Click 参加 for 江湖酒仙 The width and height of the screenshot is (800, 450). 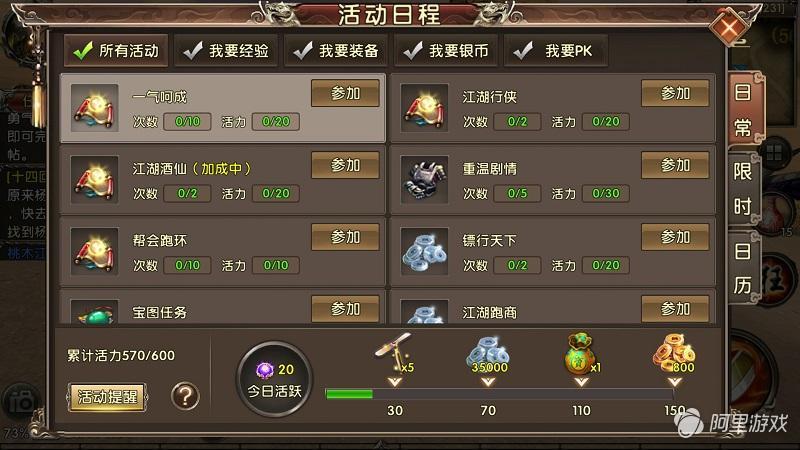[345, 165]
